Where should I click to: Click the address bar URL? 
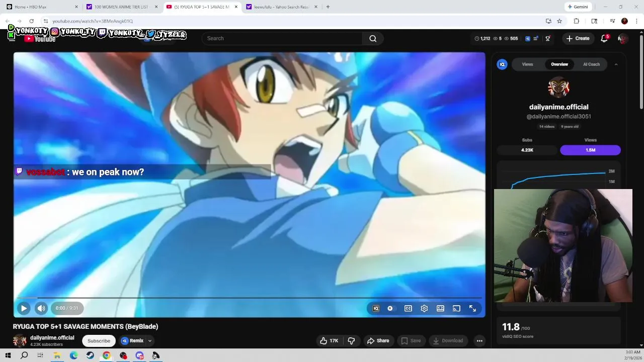point(93,21)
